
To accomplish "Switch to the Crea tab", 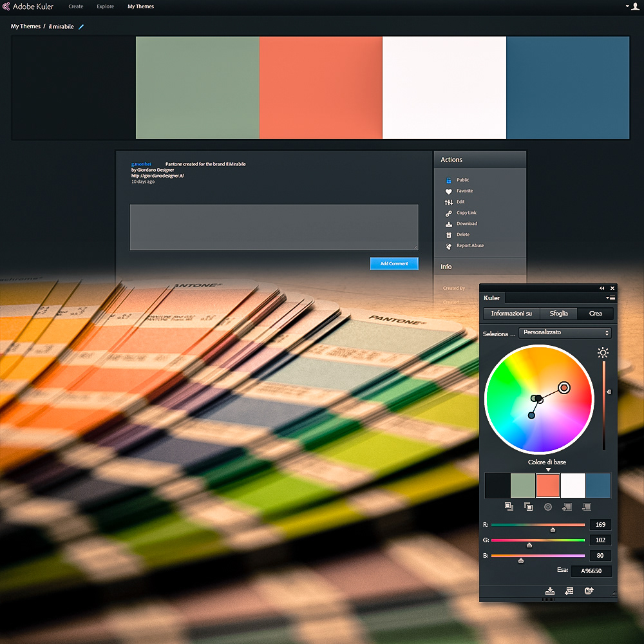I will [x=595, y=314].
